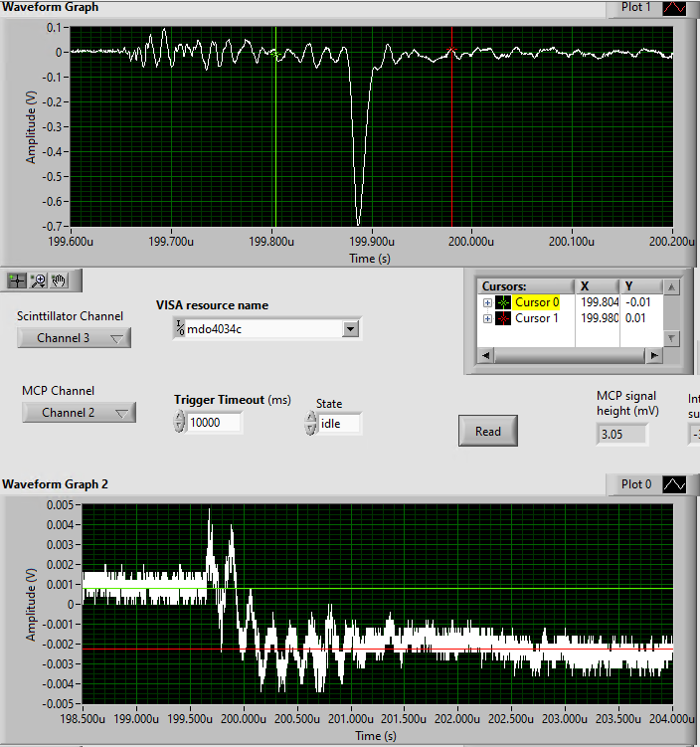Click the Cursor 1 Y value 0.01
Image resolution: width=700 pixels, height=747 pixels.
pos(635,318)
